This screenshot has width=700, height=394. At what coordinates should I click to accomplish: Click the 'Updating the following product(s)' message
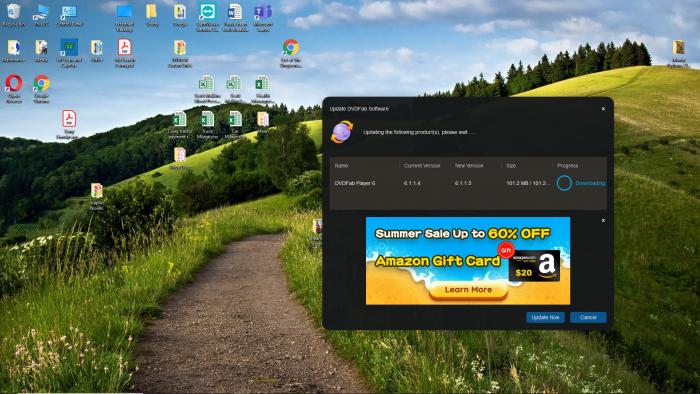419,132
